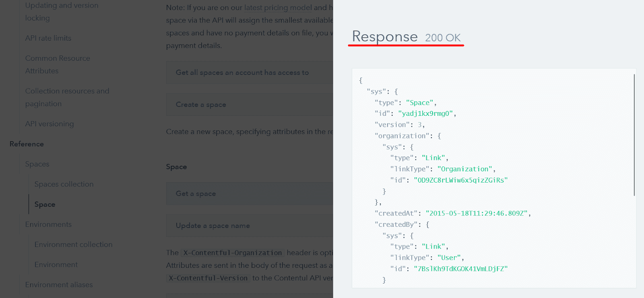
Task: Click the response code block scrollbar
Action: (634, 135)
